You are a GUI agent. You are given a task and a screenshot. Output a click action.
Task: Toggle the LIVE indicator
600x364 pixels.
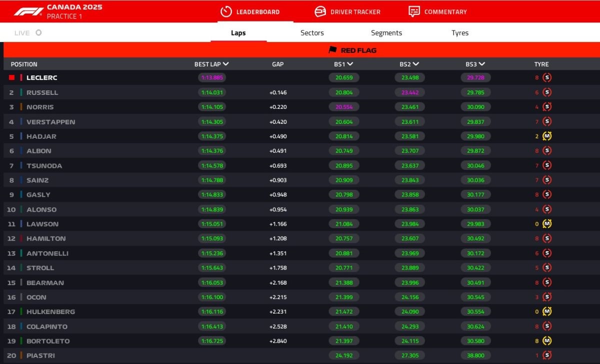[38, 33]
